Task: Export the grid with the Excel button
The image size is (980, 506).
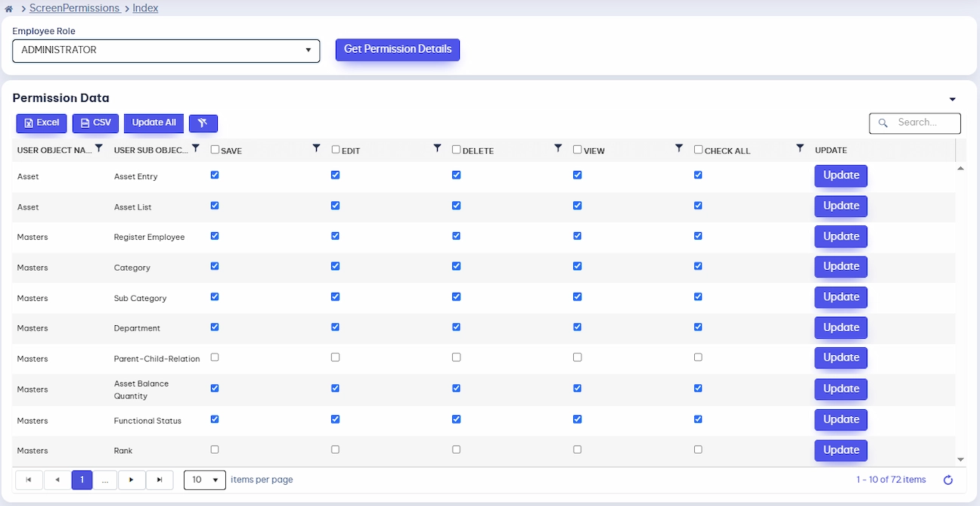Action: click(42, 123)
